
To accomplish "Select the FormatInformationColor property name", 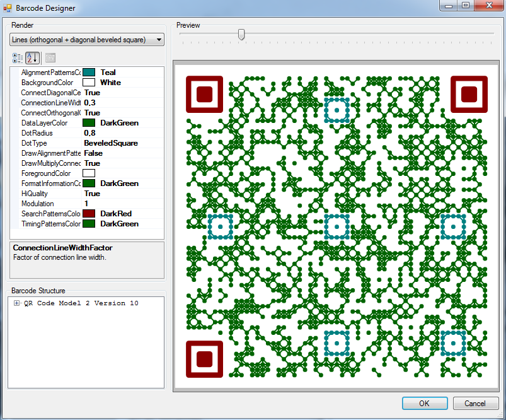I will coord(51,183).
